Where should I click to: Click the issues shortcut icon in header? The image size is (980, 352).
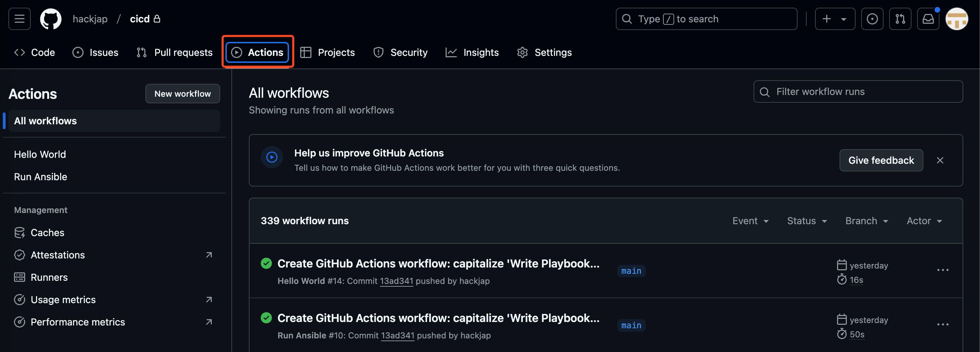pyautogui.click(x=872, y=19)
